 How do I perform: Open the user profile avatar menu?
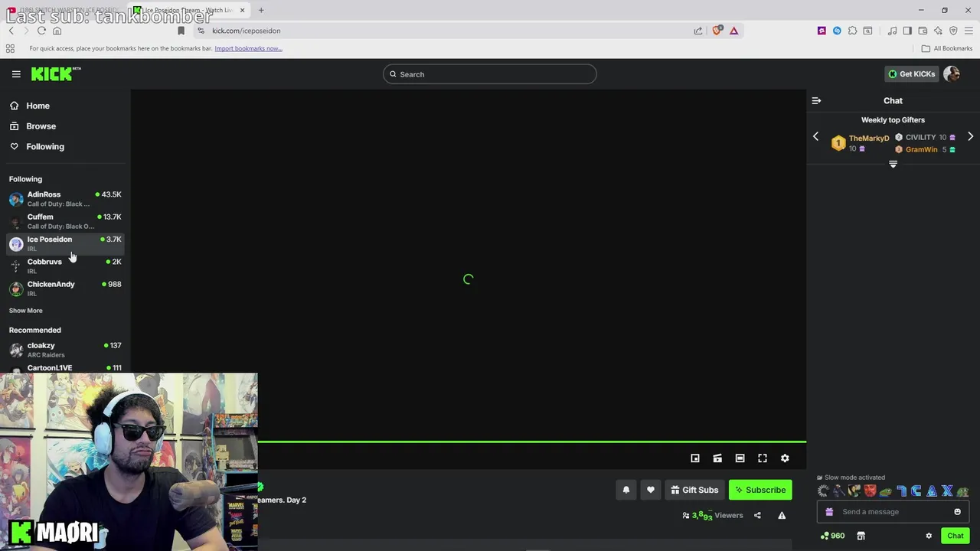point(952,74)
